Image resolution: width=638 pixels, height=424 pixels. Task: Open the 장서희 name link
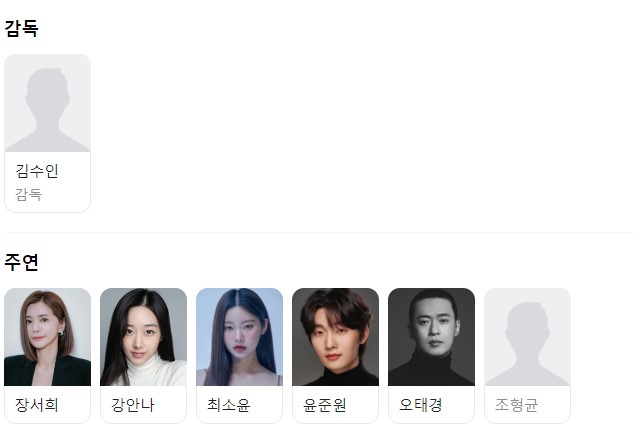pos(37,405)
